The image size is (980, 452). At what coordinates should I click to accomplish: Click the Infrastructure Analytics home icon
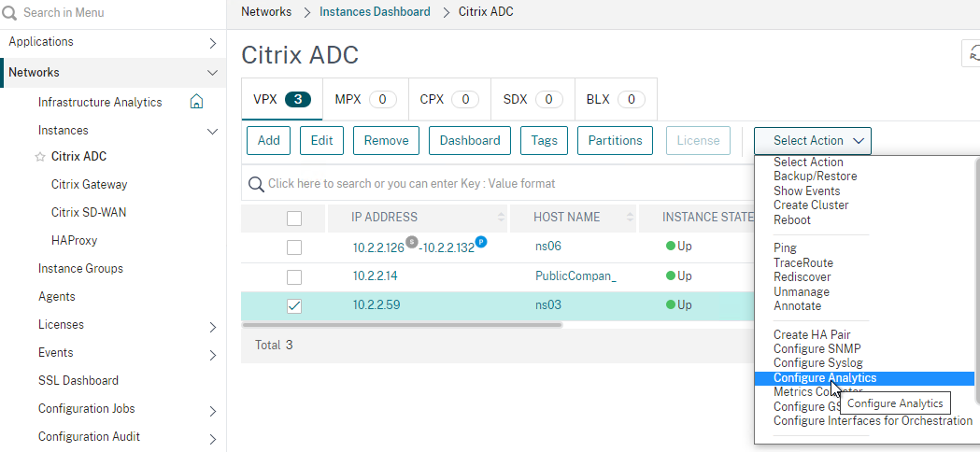pos(196,101)
